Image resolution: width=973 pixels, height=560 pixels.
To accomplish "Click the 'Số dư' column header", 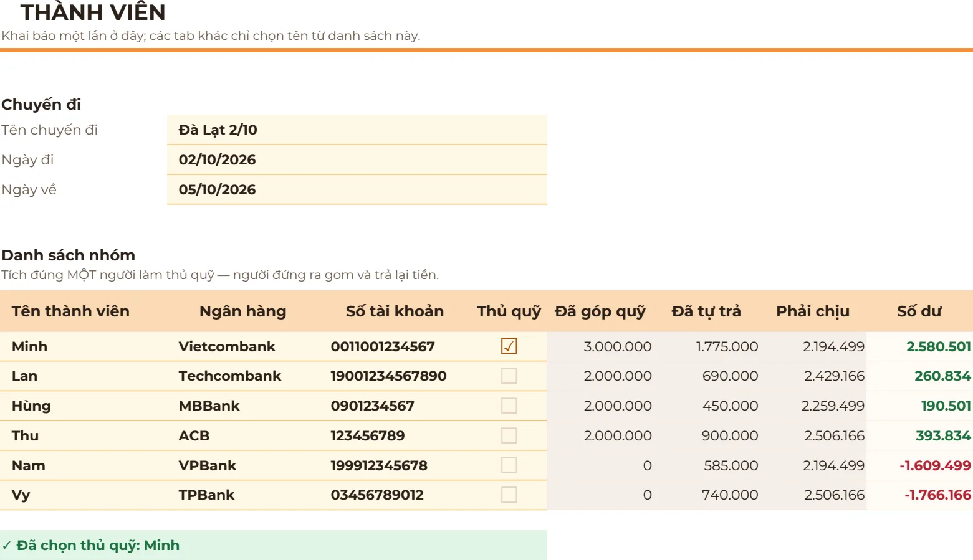I will (919, 311).
